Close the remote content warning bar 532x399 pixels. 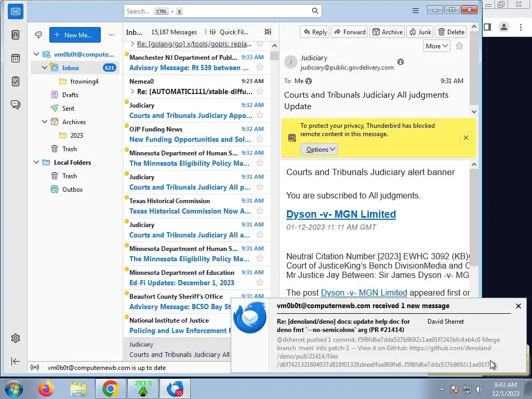(x=466, y=137)
